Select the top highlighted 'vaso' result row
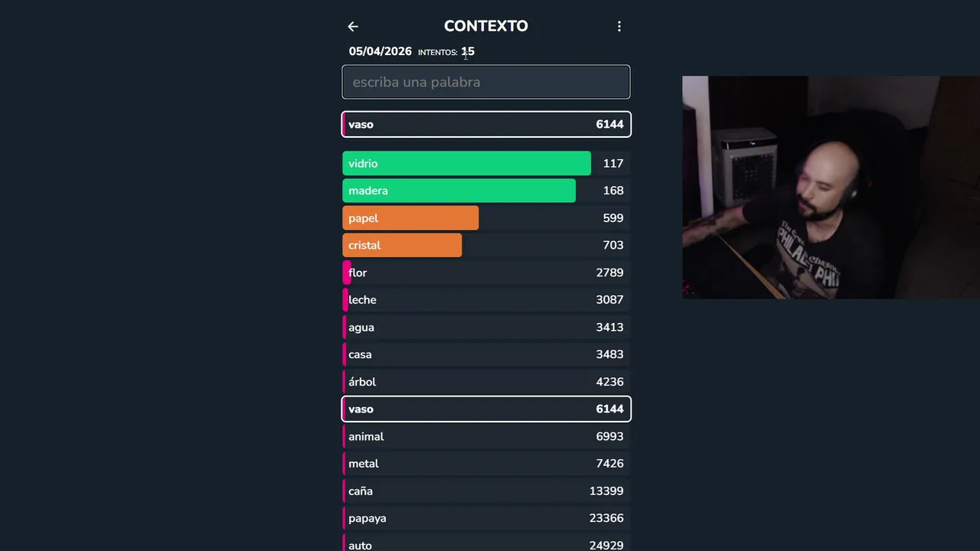 (x=486, y=125)
